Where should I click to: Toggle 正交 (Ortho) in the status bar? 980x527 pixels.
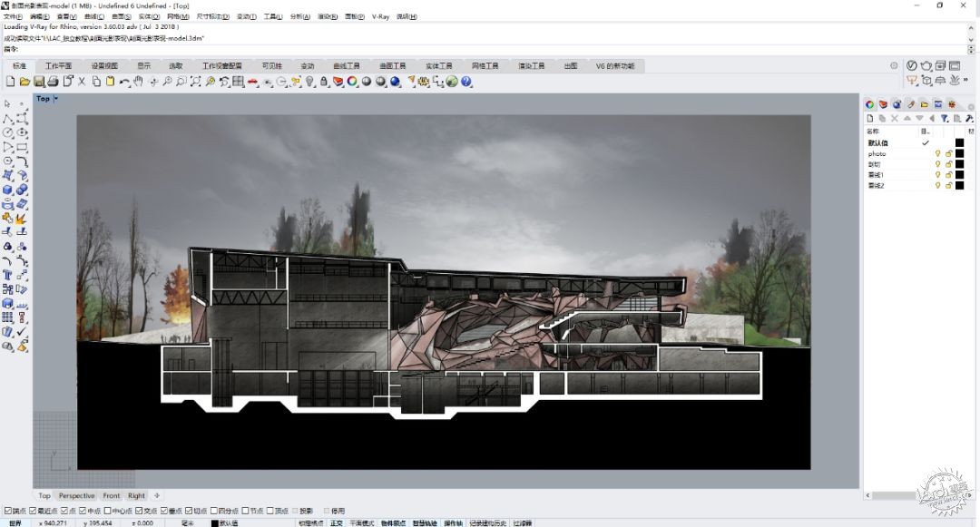tap(337, 523)
